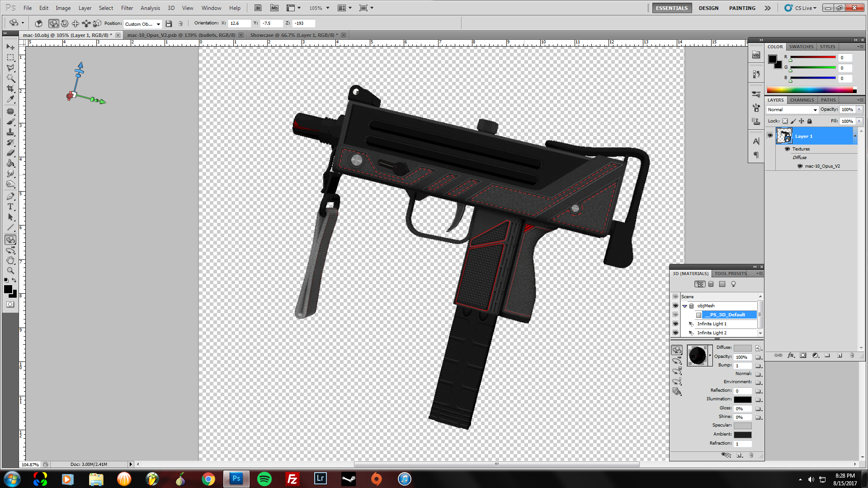
Task: Switch to the DESIGN workspace
Action: 708,8
